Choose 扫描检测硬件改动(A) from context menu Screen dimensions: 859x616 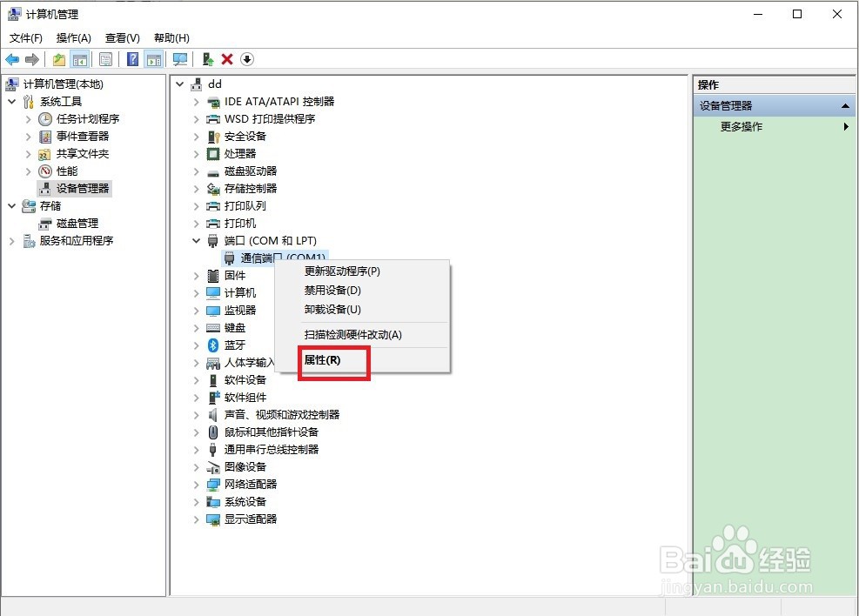(x=362, y=335)
